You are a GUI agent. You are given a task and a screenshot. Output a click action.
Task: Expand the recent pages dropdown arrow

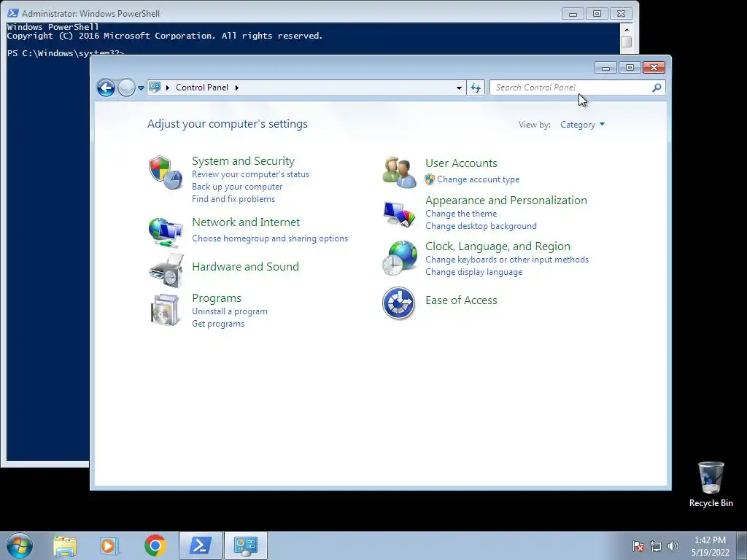141,88
